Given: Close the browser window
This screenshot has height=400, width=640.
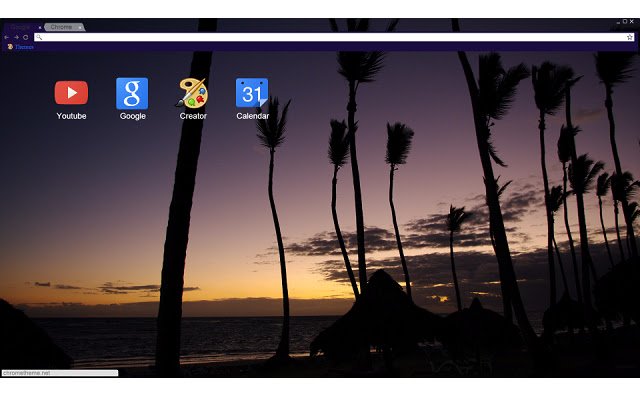Looking at the screenshot, I should 631,21.
